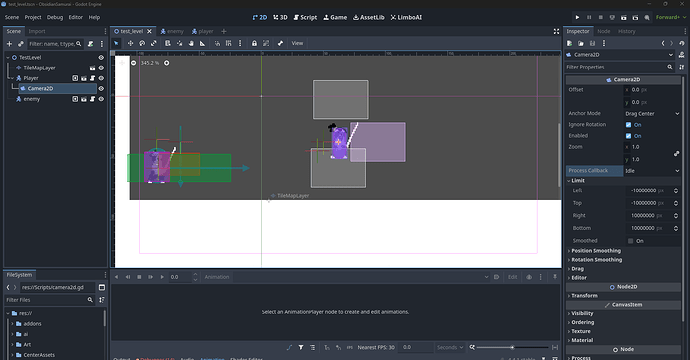
Task: Expand the Position Smoothing section
Action: pyautogui.click(x=596, y=250)
